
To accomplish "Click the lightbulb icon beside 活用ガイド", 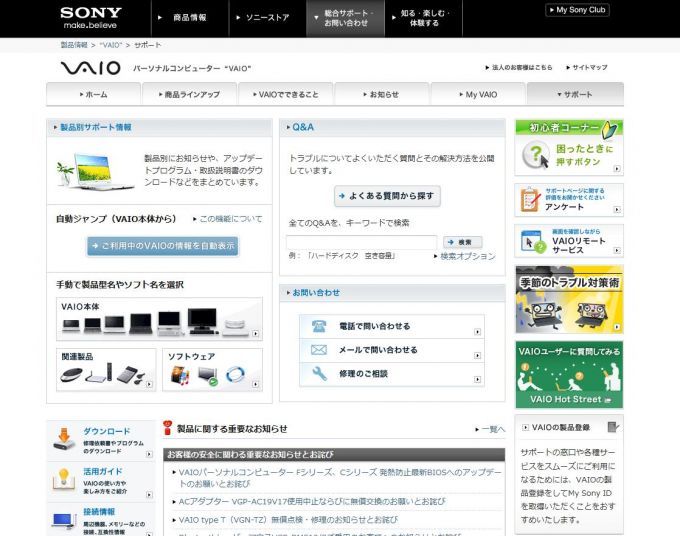I will coord(64,480).
